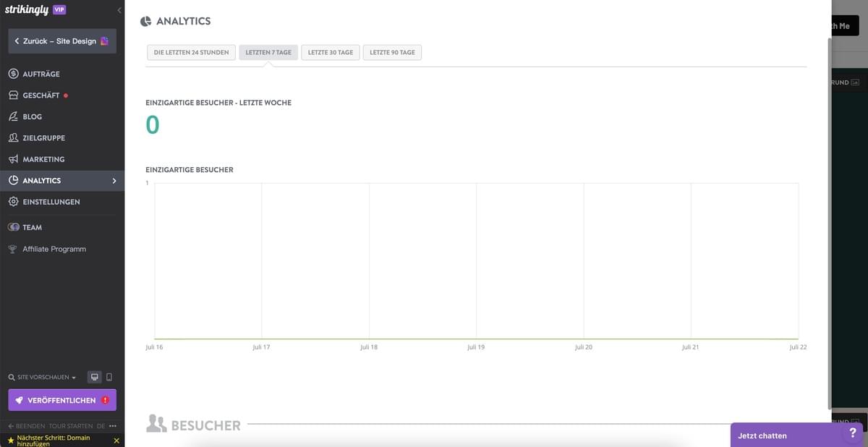Expand the Analytics menu chevron
868x447 pixels.
coord(114,181)
